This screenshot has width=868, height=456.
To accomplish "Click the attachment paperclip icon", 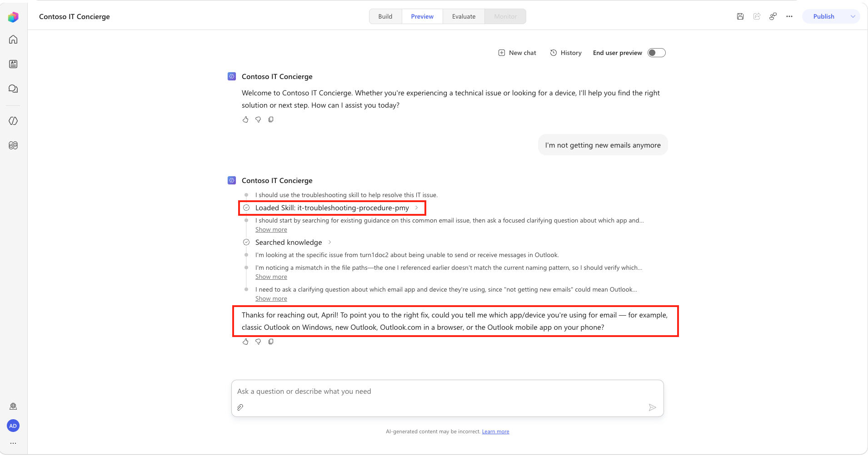I will [x=240, y=407].
